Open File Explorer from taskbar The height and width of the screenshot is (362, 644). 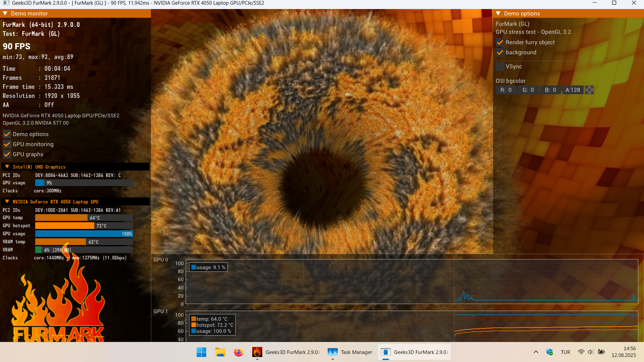[220, 352]
